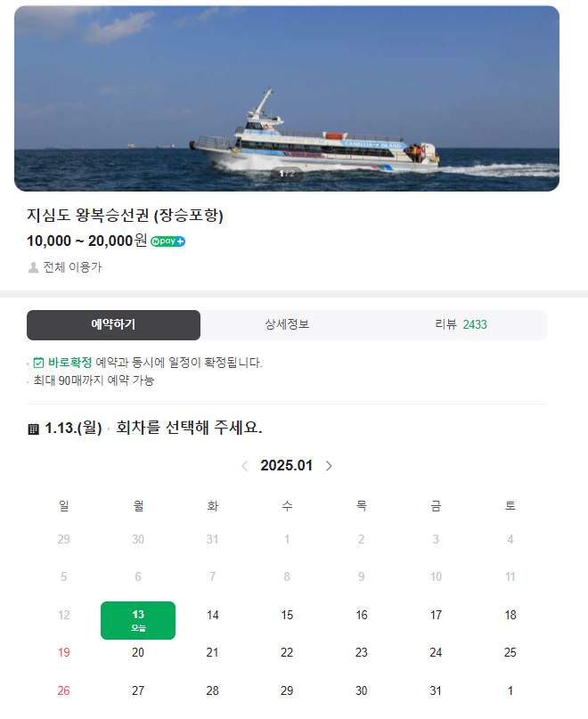
Task: Select January 20 on the calendar
Action: (x=138, y=652)
